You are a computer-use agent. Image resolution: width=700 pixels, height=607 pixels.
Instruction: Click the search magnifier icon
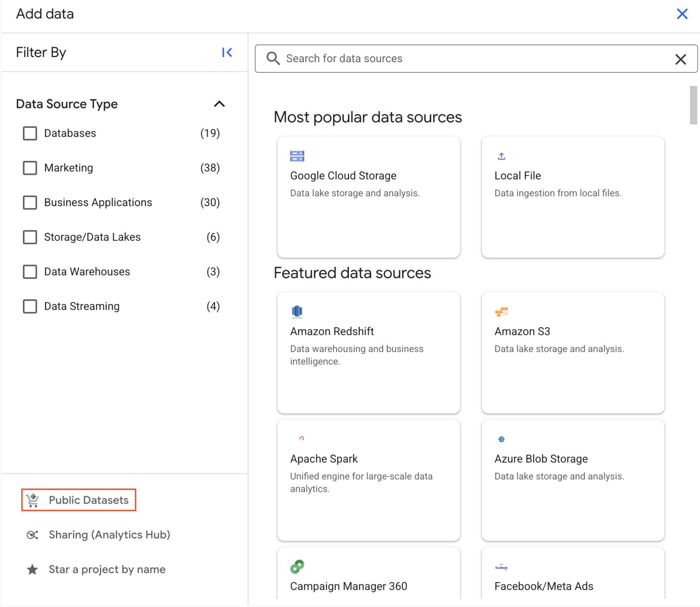(x=273, y=58)
